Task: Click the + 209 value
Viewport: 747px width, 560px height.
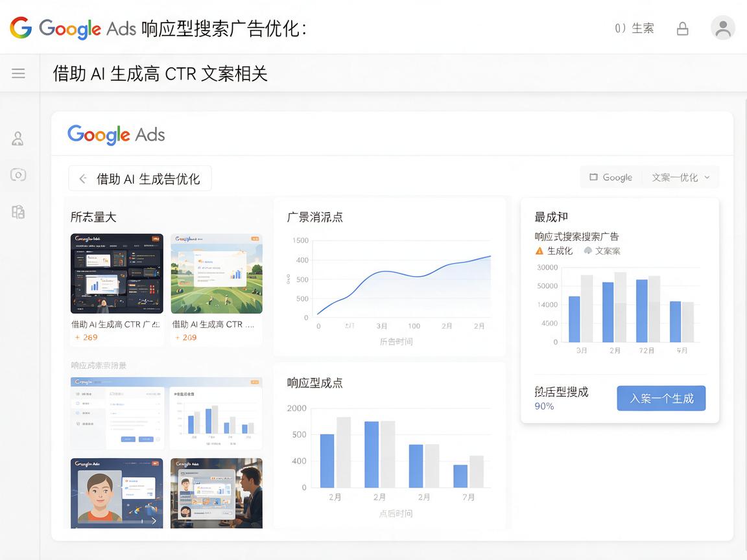Action: (x=186, y=337)
